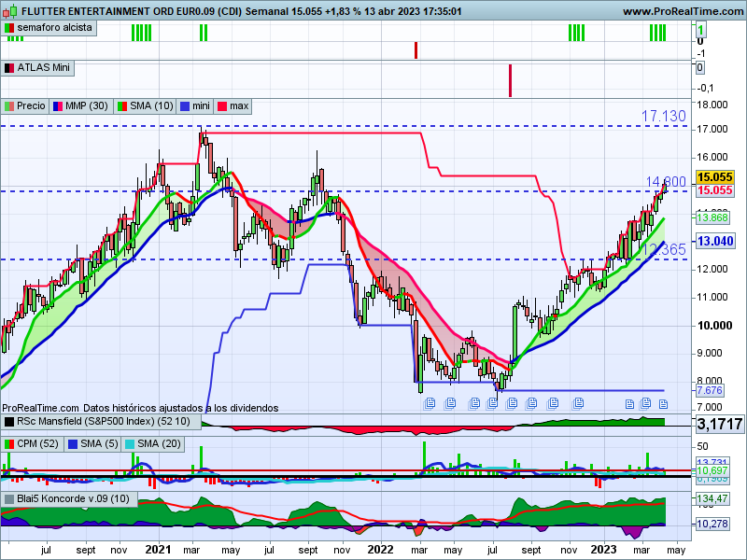Select the 'SMA (5)' indicator label
This screenshot has height=560, width=747.
point(92,444)
